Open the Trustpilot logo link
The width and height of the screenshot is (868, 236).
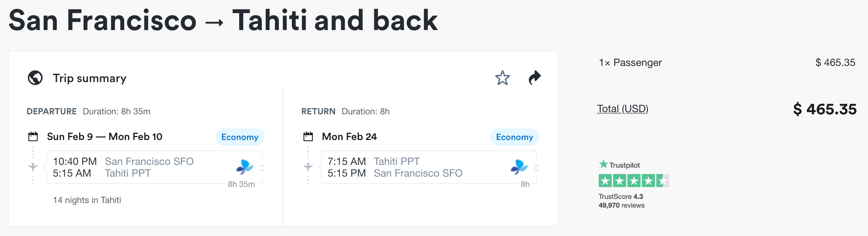tap(619, 165)
